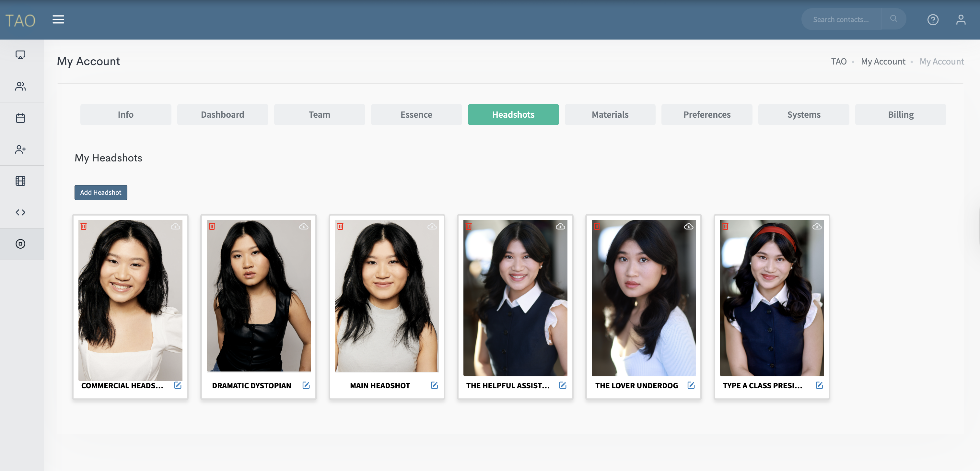
Task: Click the help question mark icon
Action: pyautogui.click(x=932, y=19)
